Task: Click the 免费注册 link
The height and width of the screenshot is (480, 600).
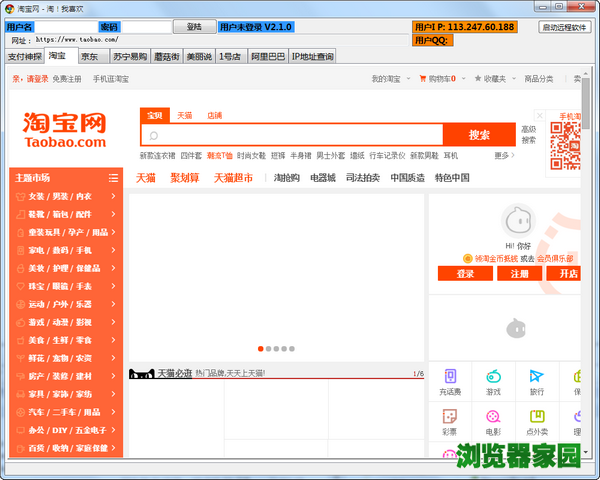Action: [68, 78]
